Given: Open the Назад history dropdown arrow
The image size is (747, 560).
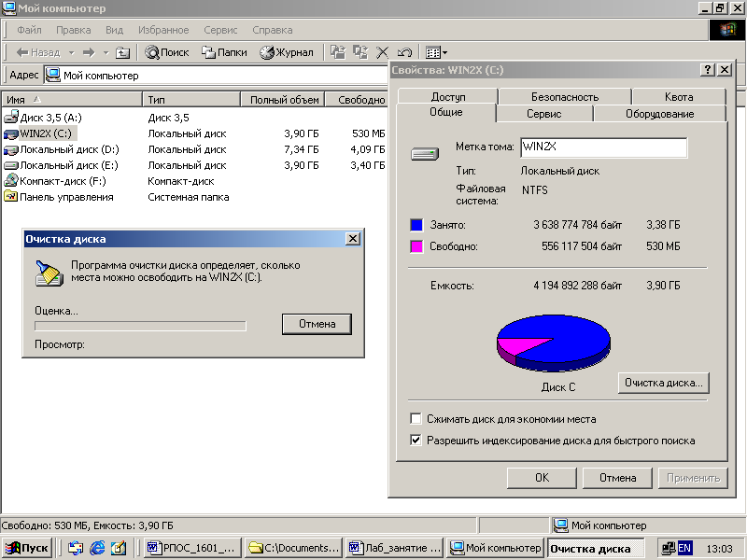Looking at the screenshot, I should point(72,52).
